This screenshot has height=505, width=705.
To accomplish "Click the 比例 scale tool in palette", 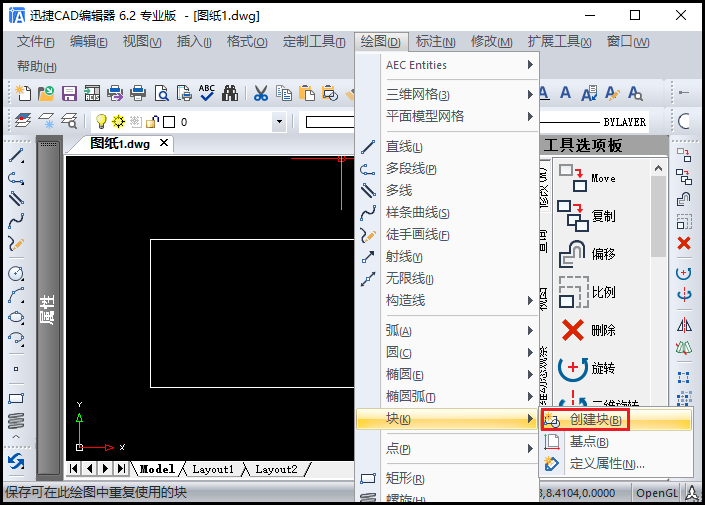I will pyautogui.click(x=587, y=292).
